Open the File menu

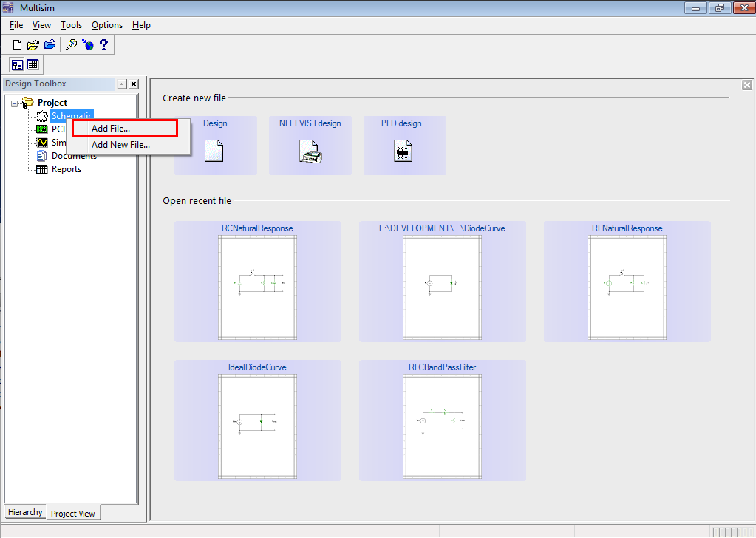[16, 25]
